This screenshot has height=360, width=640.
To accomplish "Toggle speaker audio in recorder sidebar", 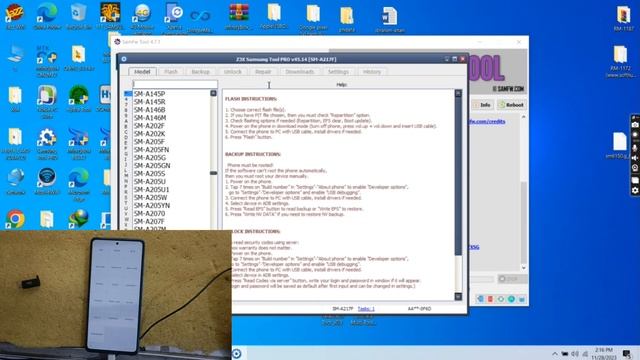I will pos(635,158).
